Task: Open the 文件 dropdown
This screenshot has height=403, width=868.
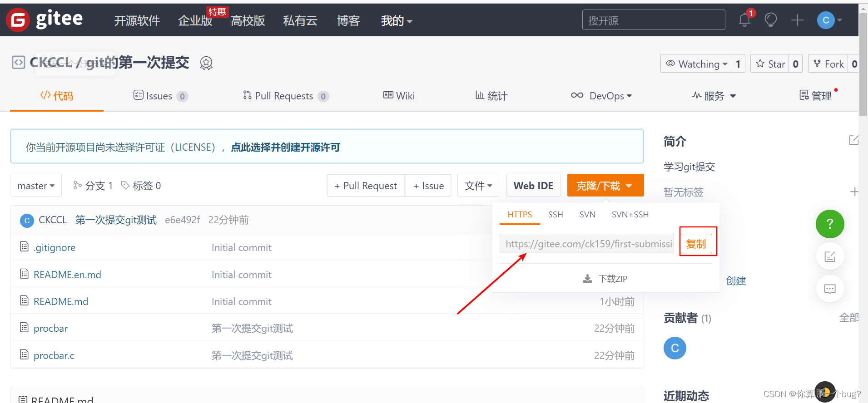Action: click(478, 186)
